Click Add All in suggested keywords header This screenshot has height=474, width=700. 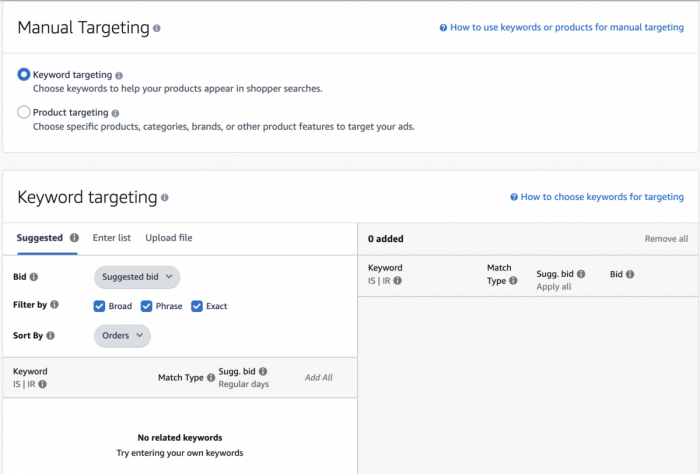coord(319,378)
